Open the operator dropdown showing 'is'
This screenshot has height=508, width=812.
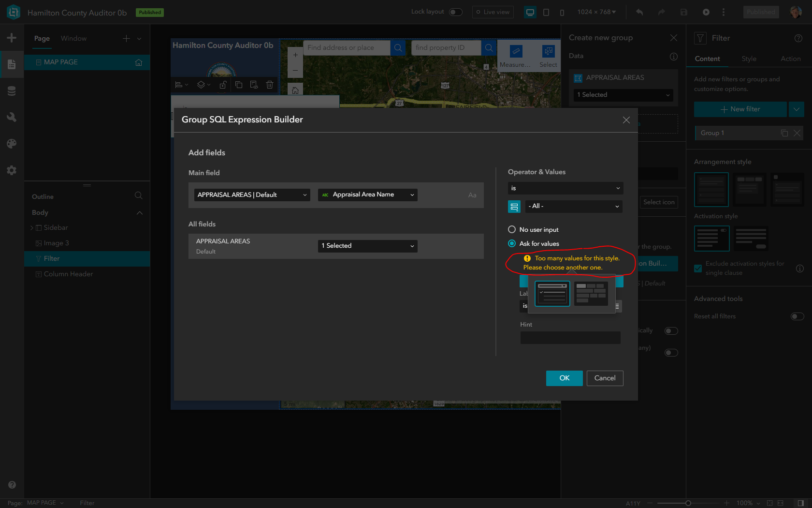coord(565,188)
